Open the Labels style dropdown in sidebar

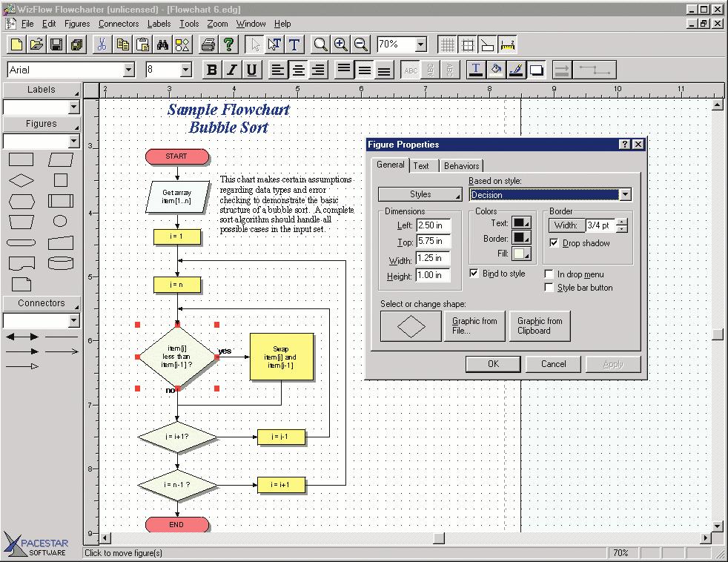(x=74, y=108)
